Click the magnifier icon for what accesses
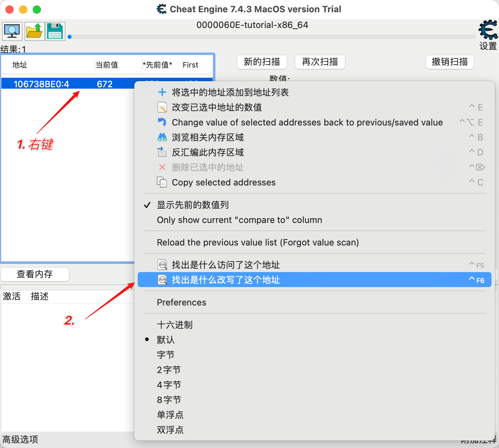This screenshot has height=448, width=499. pos(163,265)
